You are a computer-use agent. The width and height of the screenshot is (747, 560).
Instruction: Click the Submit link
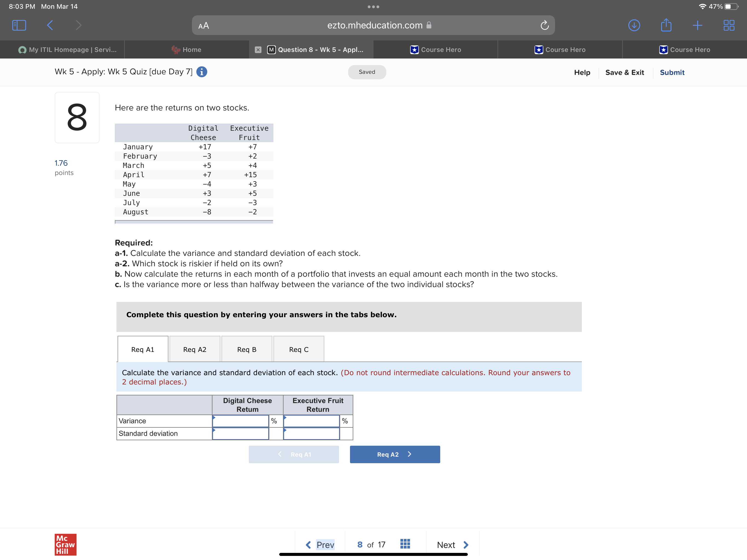click(672, 72)
